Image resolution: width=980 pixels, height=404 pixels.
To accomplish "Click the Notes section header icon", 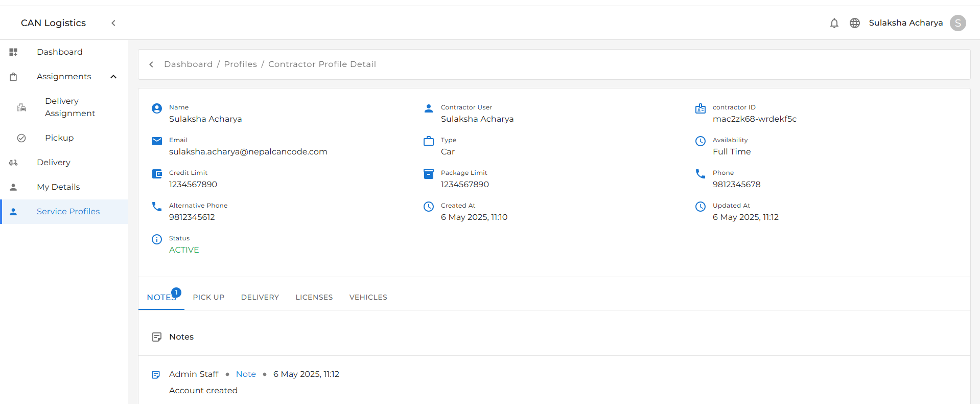I will click(157, 337).
